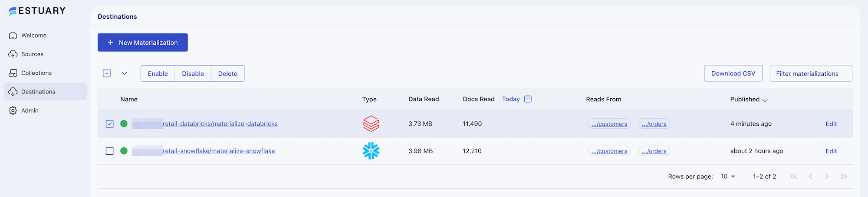The image size is (868, 197).
Task: Click the Docs Read column header
Action: pos(479,99)
